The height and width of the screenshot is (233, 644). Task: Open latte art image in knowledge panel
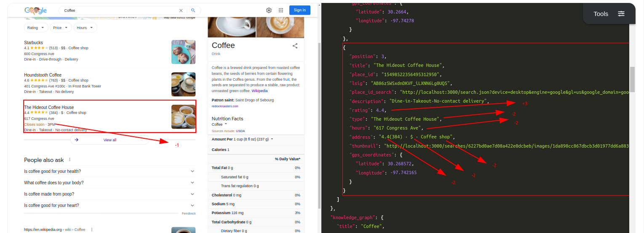pos(280,27)
